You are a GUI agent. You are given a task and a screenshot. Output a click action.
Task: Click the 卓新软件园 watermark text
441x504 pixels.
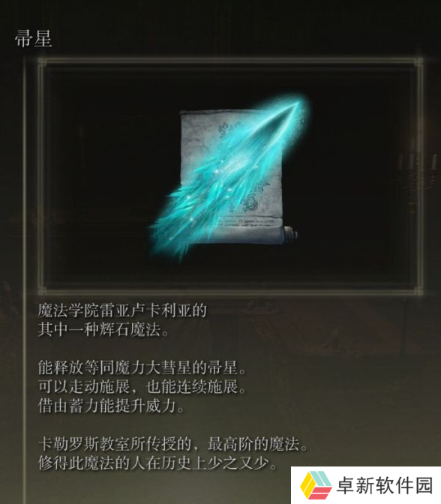(x=385, y=485)
